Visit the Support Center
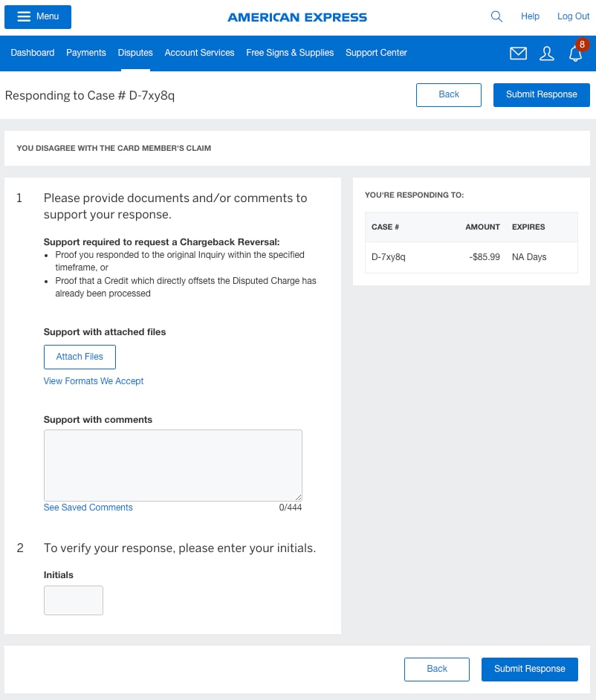 tap(376, 53)
